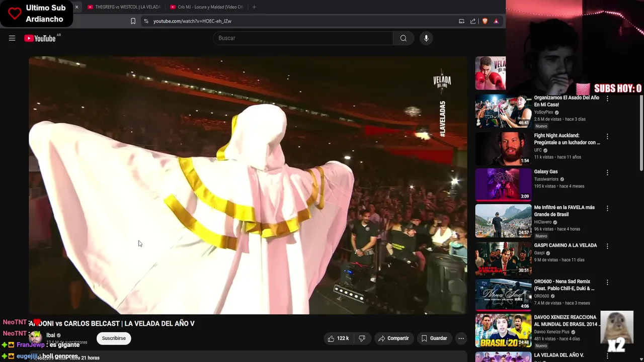
Task: Open the Brave Rewards triangle icon
Action: pyautogui.click(x=496, y=21)
